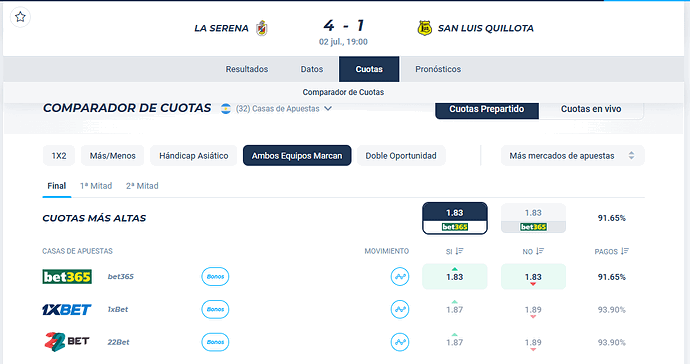
Task: Open 22Bet odds movement chart icon
Action: tap(400, 342)
